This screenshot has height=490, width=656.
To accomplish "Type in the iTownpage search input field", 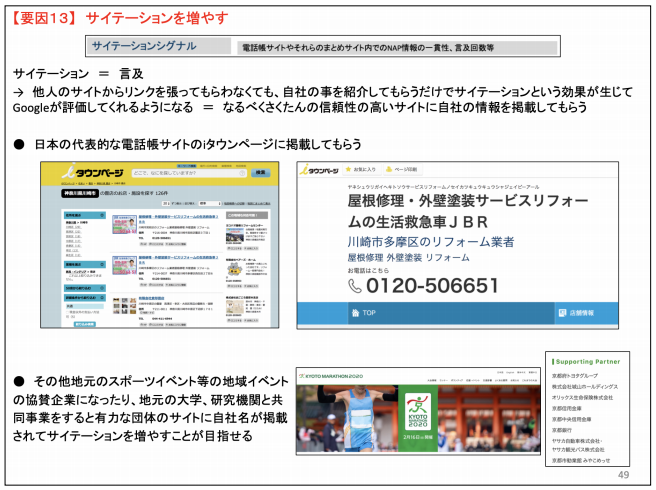I will (186, 173).
